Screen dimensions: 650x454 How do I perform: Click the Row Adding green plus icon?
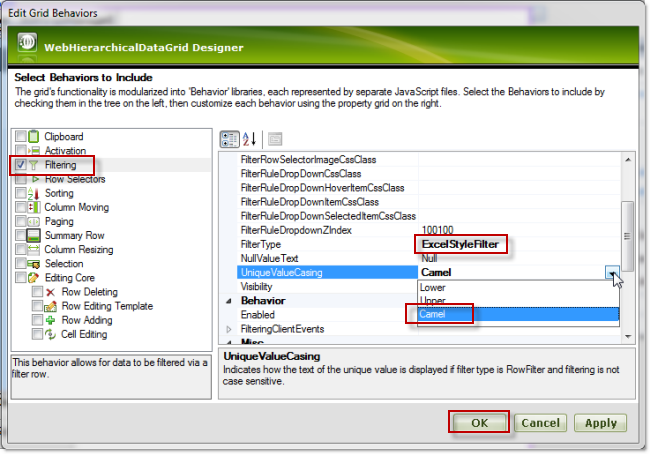pyautogui.click(x=50, y=320)
